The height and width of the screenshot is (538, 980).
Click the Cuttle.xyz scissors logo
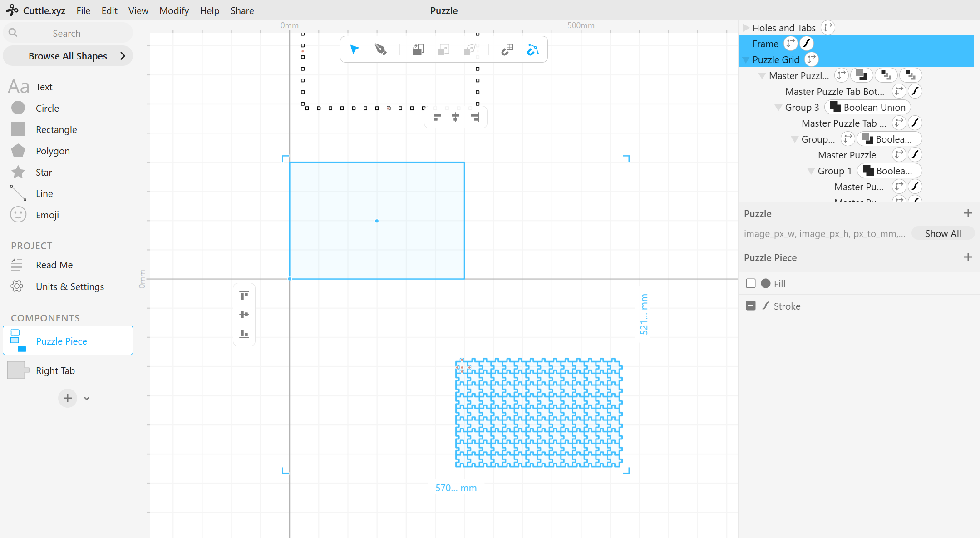coord(12,10)
